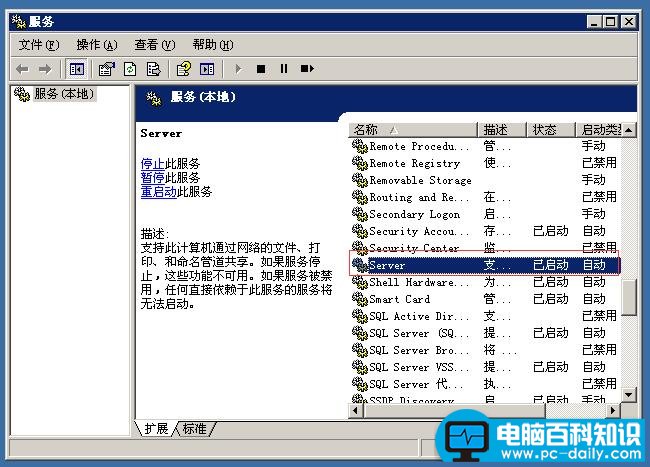This screenshot has width=650, height=467.
Task: Toggle show/hide console tree icon
Action: tap(77, 69)
